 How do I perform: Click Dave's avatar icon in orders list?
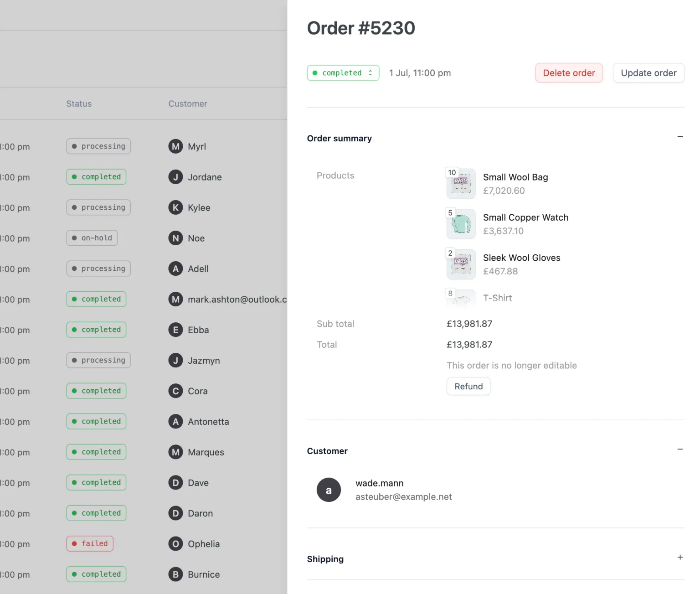pos(175,483)
